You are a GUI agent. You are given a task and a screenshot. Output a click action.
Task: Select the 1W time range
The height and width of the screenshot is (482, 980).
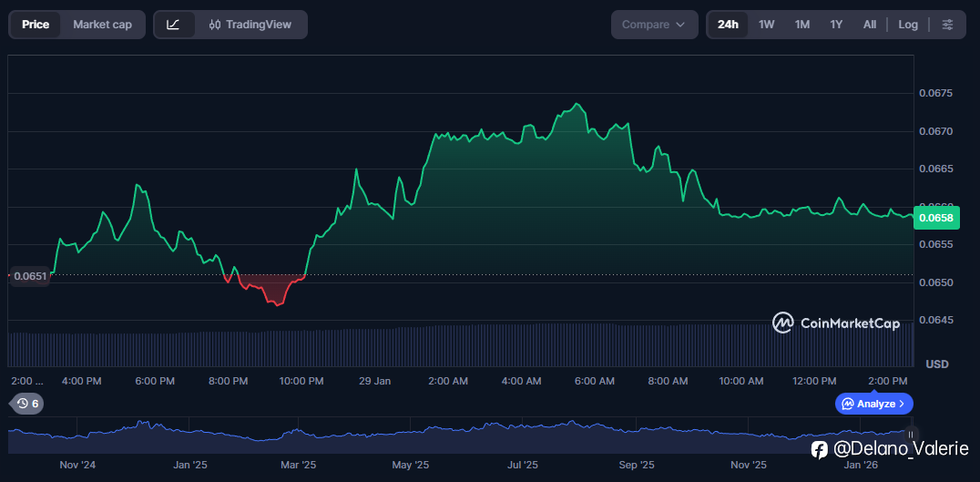(767, 25)
